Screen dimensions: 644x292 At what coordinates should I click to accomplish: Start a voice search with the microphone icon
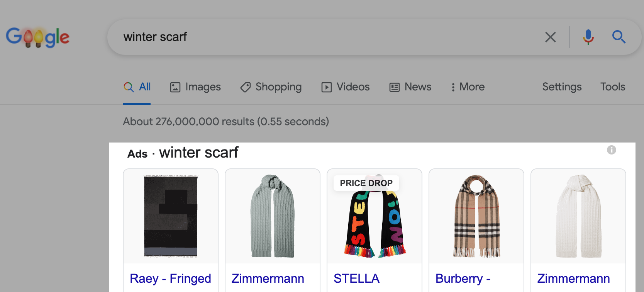click(x=588, y=37)
